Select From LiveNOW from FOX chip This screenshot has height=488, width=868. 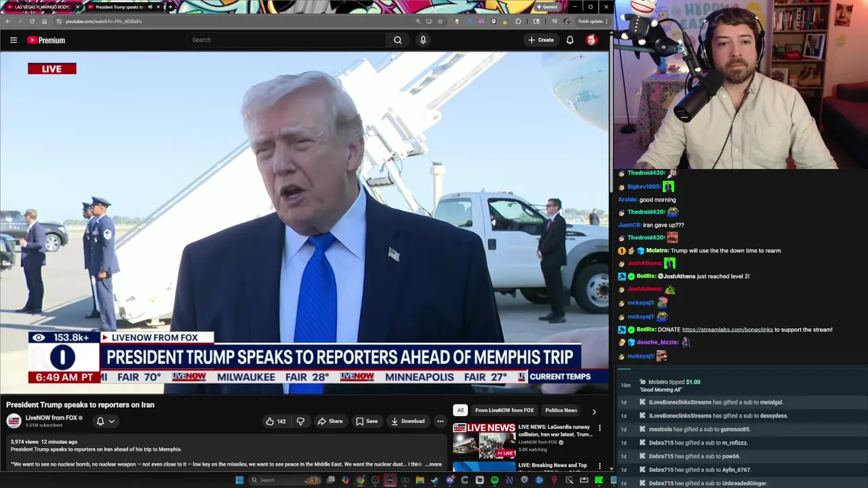click(x=504, y=410)
